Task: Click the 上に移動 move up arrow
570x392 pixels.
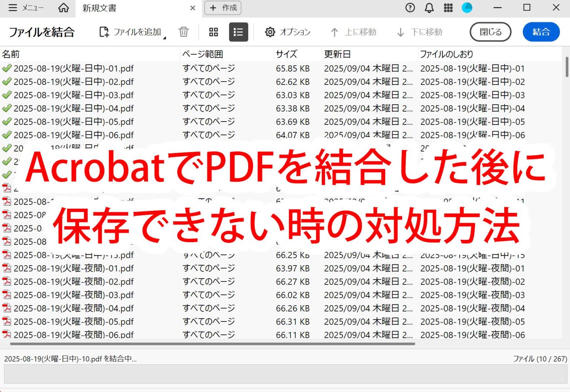Action: (x=335, y=32)
